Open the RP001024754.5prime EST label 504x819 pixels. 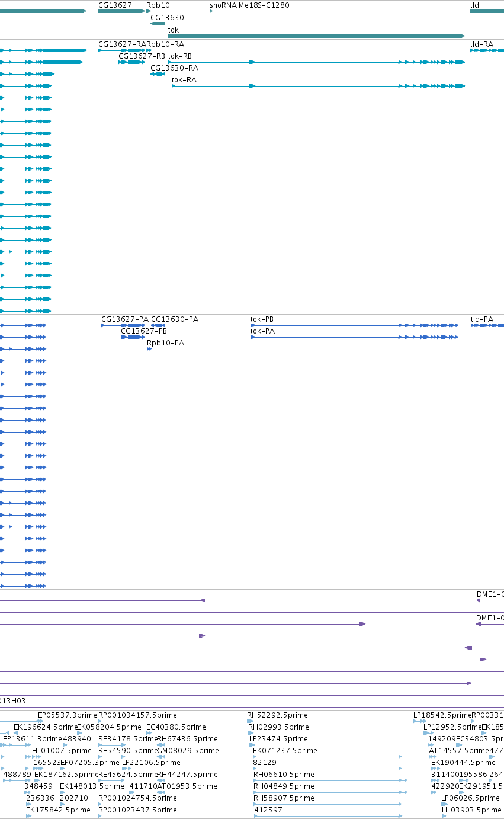[x=137, y=798]
